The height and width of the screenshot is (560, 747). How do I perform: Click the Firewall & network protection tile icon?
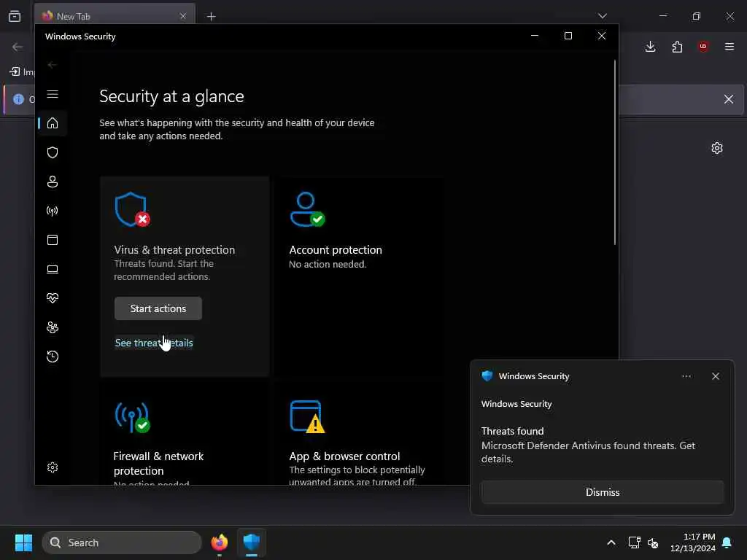click(x=132, y=417)
